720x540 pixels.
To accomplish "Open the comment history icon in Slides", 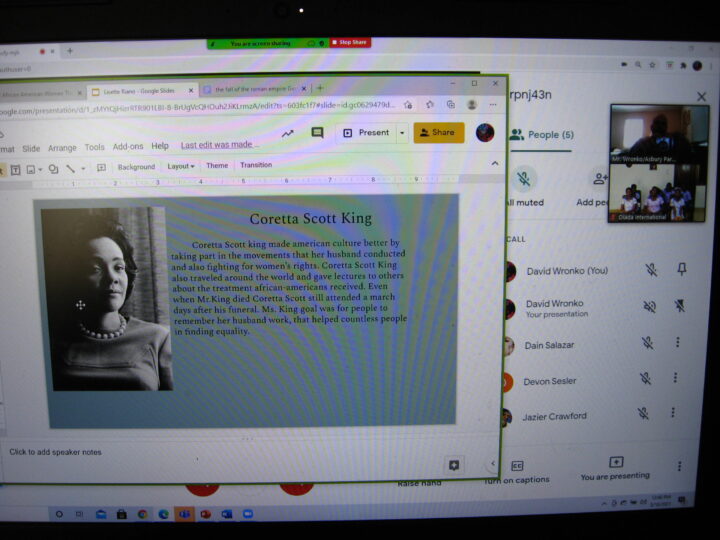I will [317, 133].
